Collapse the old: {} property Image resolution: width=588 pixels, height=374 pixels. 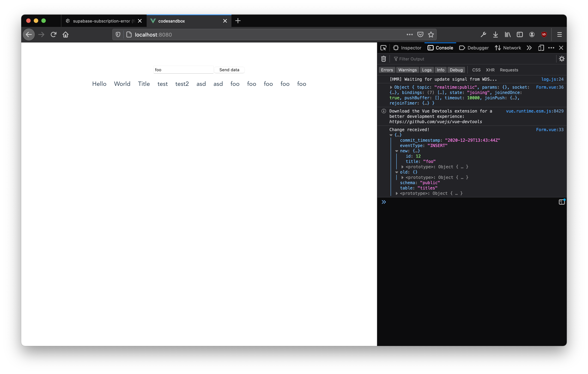396,172
